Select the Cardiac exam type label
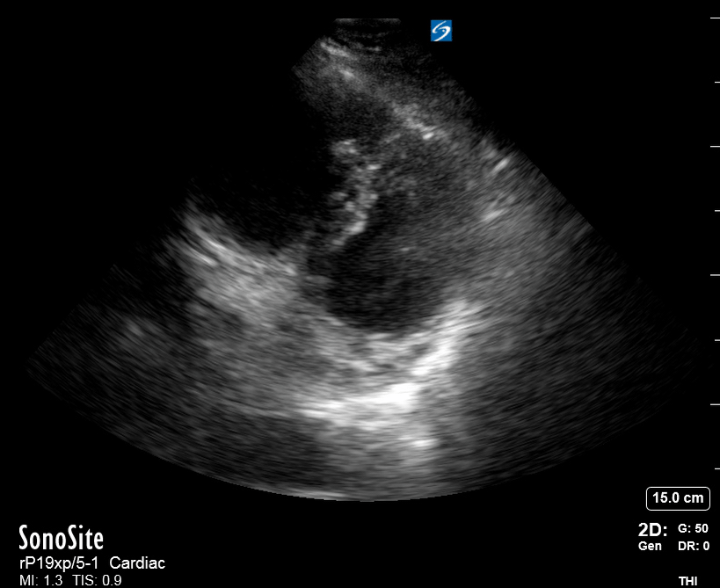The height and width of the screenshot is (588, 720). (x=137, y=563)
